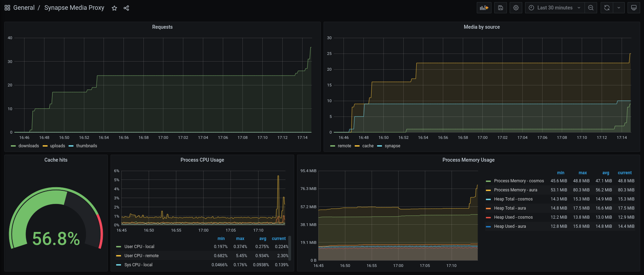Viewport: 644px width, 275px height.
Task: Toggle the User CPU - remote series
Action: click(141, 256)
